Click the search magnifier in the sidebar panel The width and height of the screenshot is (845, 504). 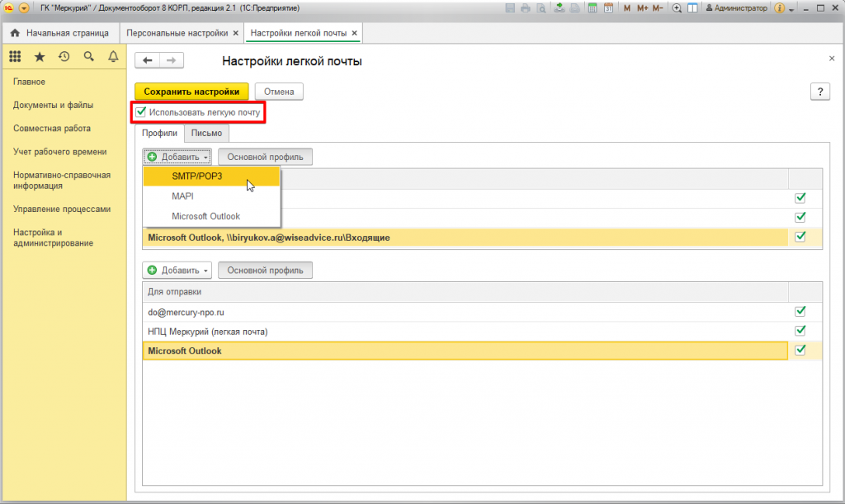[88, 57]
